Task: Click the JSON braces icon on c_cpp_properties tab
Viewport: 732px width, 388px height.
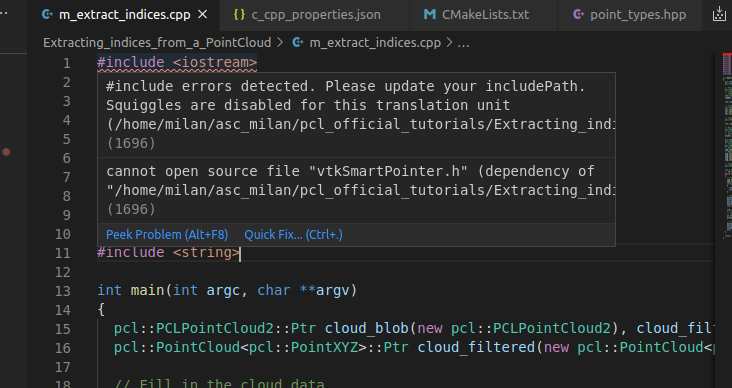Action: [x=239, y=15]
